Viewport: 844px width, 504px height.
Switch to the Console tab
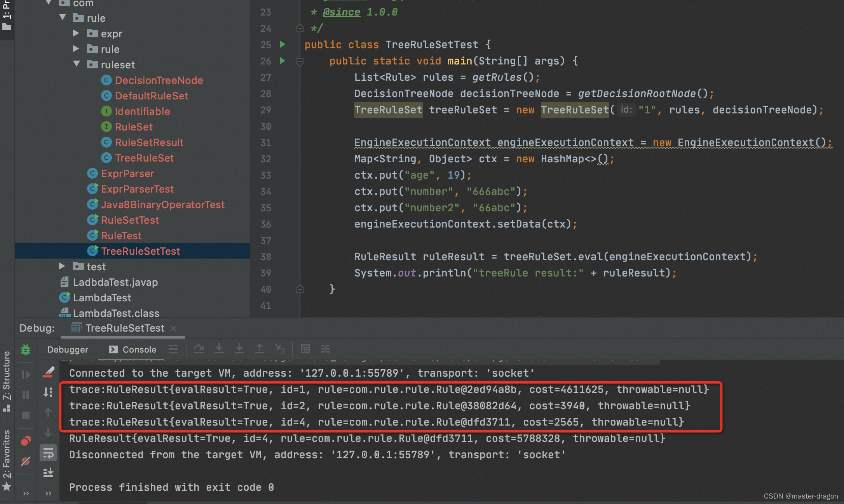[133, 349]
